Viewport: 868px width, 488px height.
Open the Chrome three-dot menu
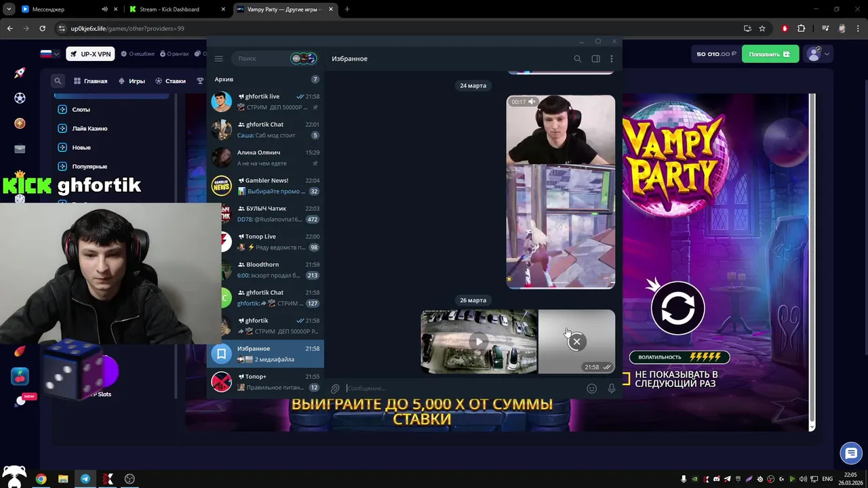click(859, 28)
